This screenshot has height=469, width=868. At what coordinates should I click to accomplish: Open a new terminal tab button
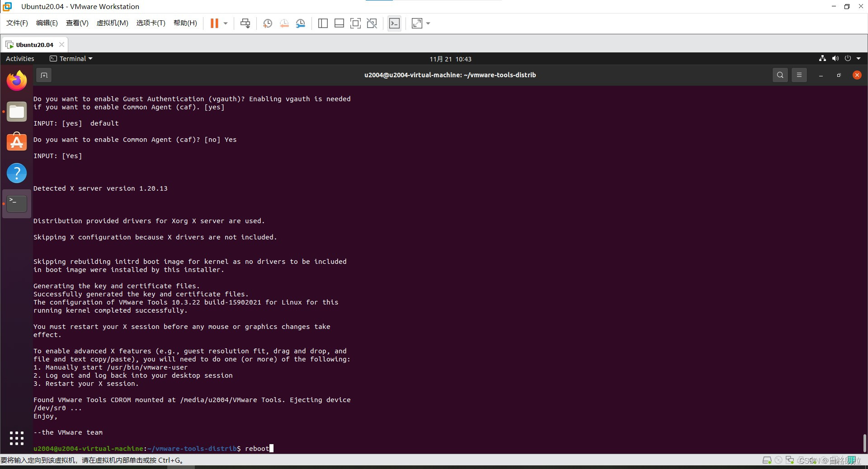click(x=44, y=75)
